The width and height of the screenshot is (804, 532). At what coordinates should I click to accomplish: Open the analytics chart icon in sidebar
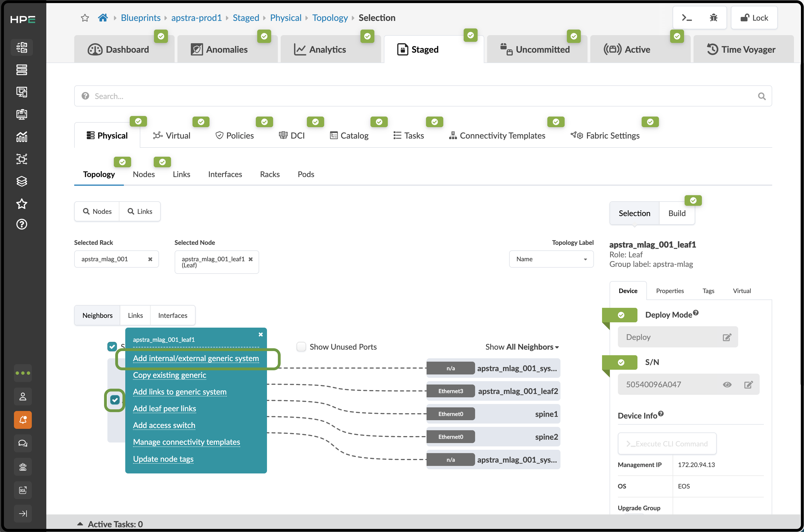[22, 137]
